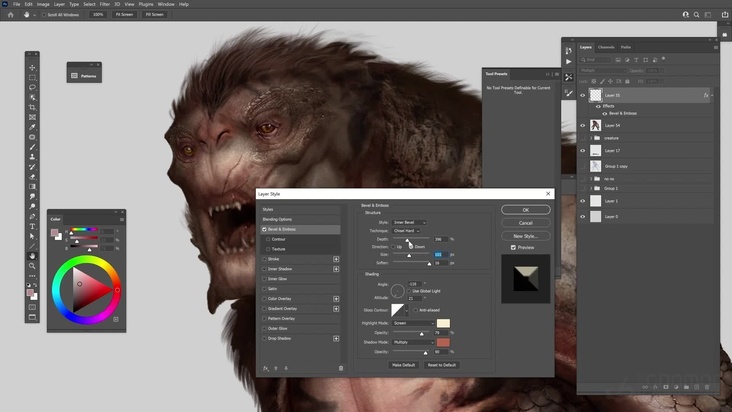The width and height of the screenshot is (732, 412).
Task: Open the highlight color swatch
Action: click(x=443, y=323)
